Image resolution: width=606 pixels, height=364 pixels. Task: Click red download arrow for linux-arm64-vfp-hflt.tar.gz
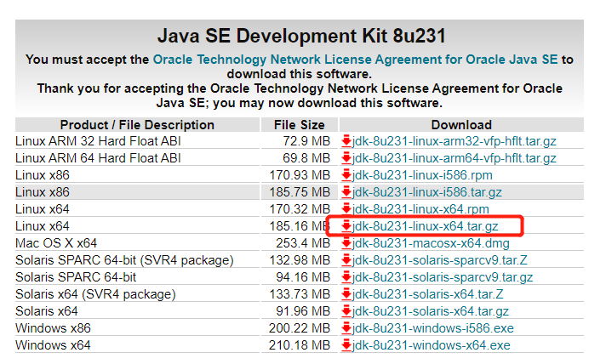click(x=346, y=158)
